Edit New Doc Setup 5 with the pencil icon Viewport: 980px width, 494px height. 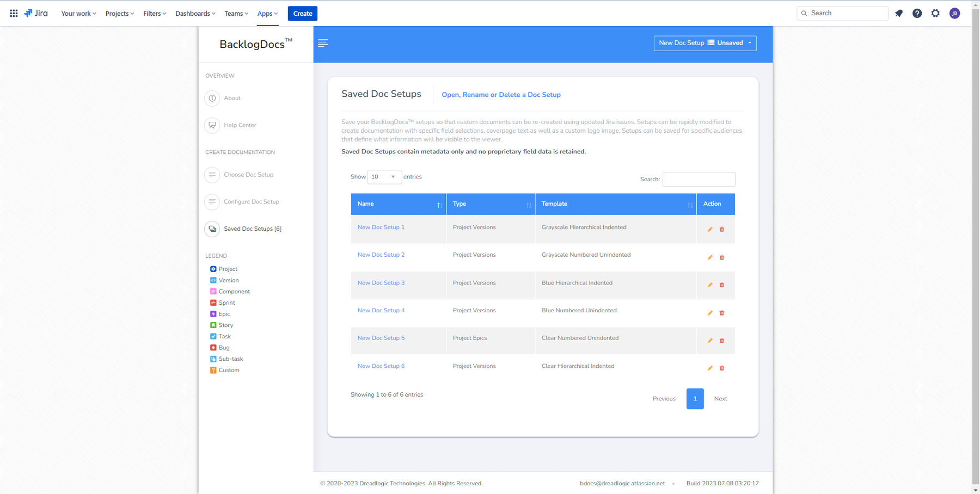pyautogui.click(x=710, y=341)
